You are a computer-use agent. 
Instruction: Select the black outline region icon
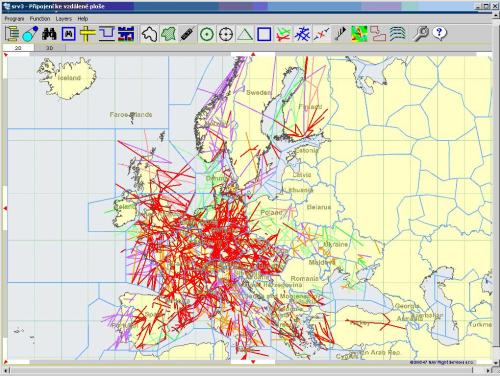(x=150, y=34)
